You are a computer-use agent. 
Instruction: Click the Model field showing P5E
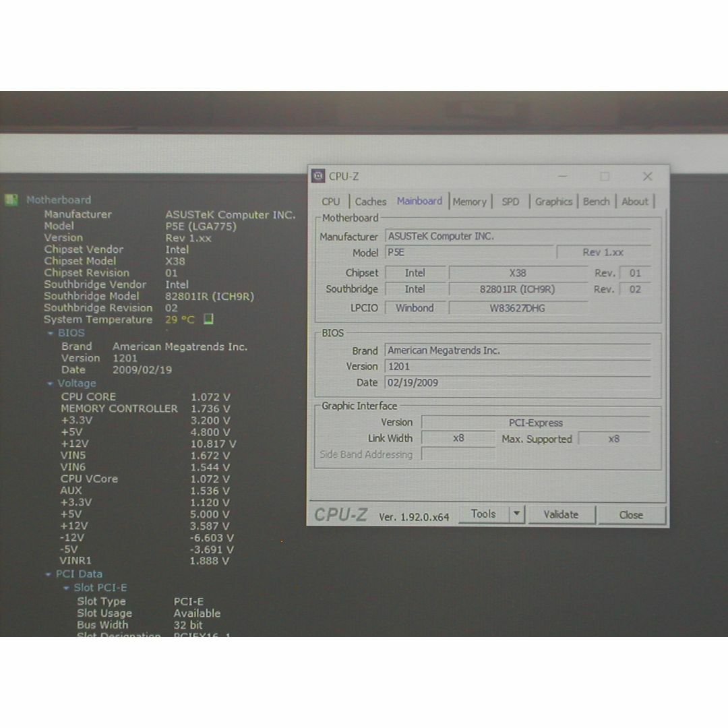tap(469, 252)
